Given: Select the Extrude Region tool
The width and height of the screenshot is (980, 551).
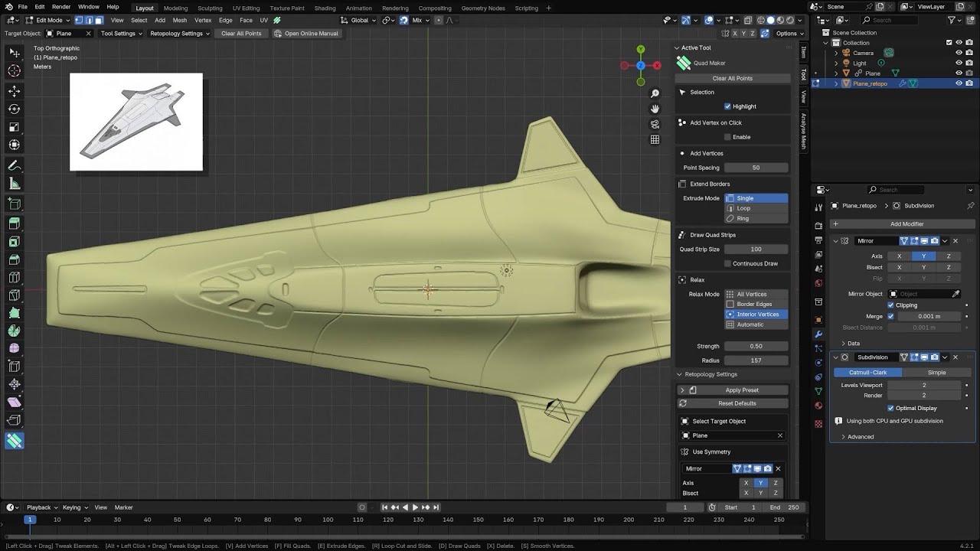Looking at the screenshot, I should pos(14,223).
